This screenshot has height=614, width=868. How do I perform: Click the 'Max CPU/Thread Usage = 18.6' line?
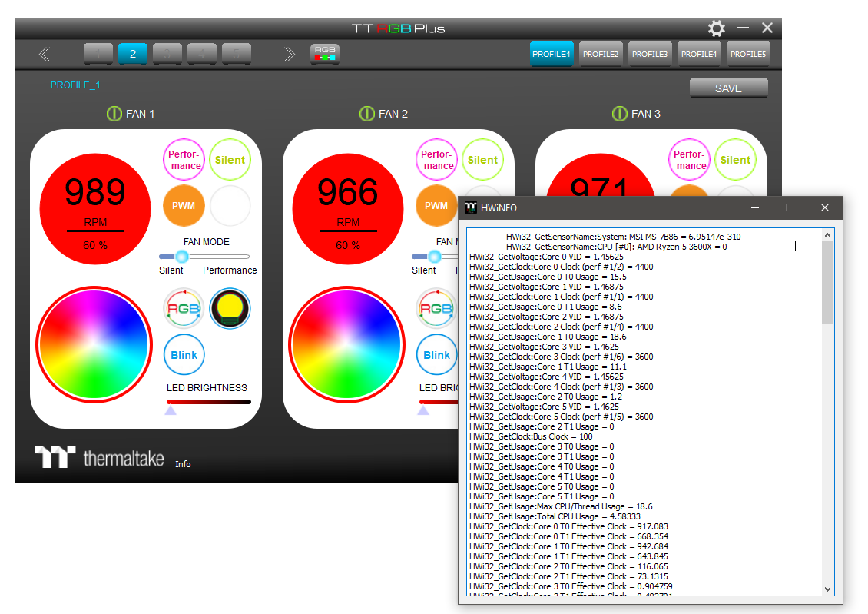[x=561, y=506]
